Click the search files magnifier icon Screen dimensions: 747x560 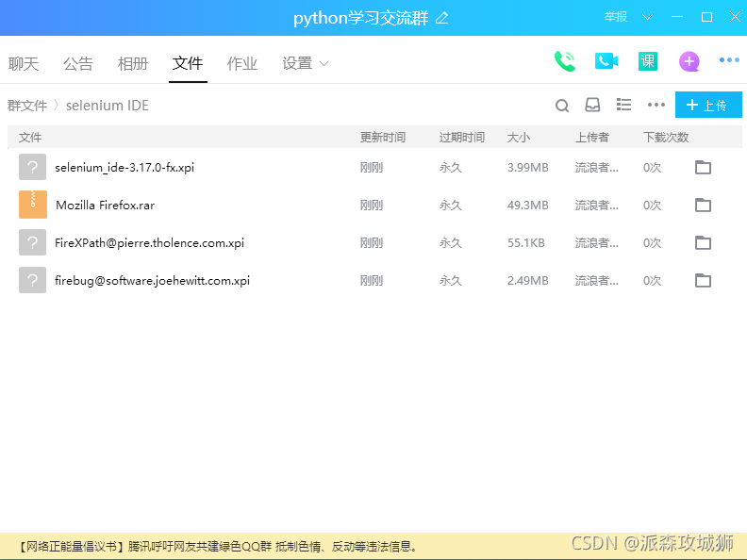tap(562, 106)
